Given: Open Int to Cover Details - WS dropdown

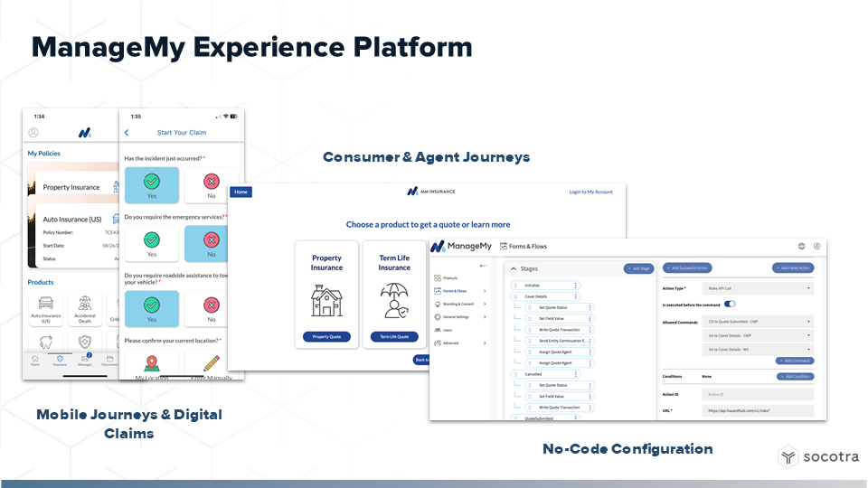Looking at the screenshot, I should point(758,349).
